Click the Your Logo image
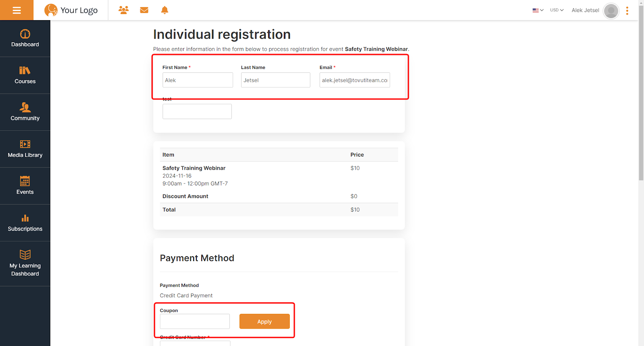This screenshot has height=346, width=644. (x=71, y=10)
